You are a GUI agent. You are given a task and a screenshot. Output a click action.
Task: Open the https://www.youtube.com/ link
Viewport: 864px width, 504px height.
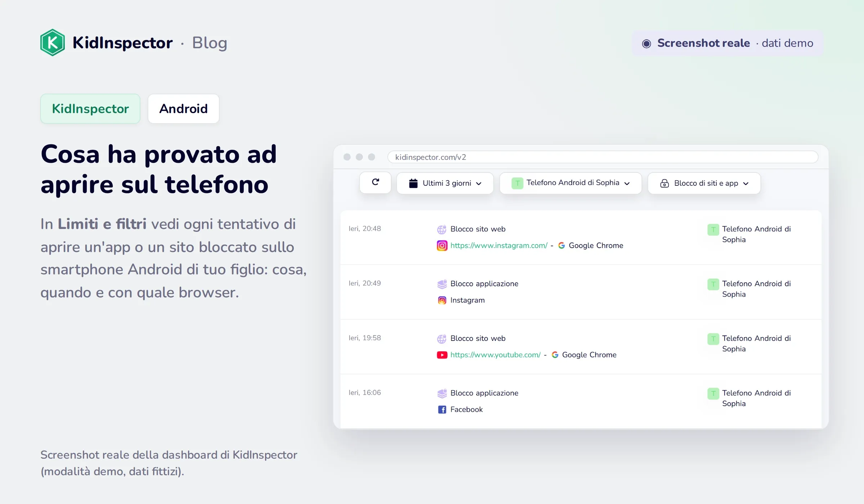pos(496,355)
